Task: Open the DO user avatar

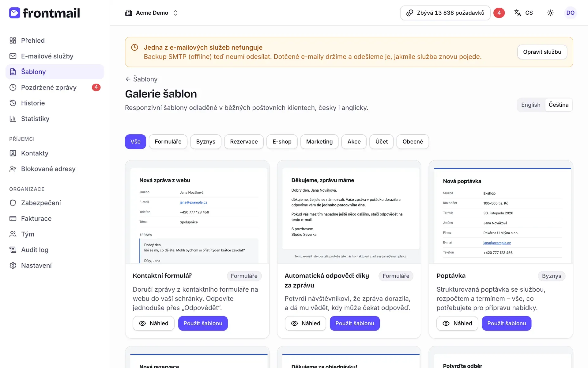Action: pos(570,13)
